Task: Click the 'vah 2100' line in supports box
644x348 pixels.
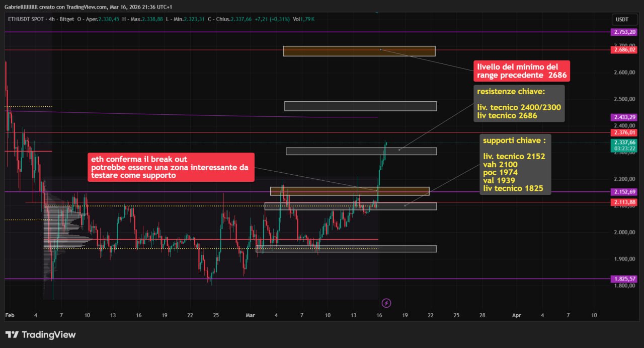Action: [x=500, y=165]
